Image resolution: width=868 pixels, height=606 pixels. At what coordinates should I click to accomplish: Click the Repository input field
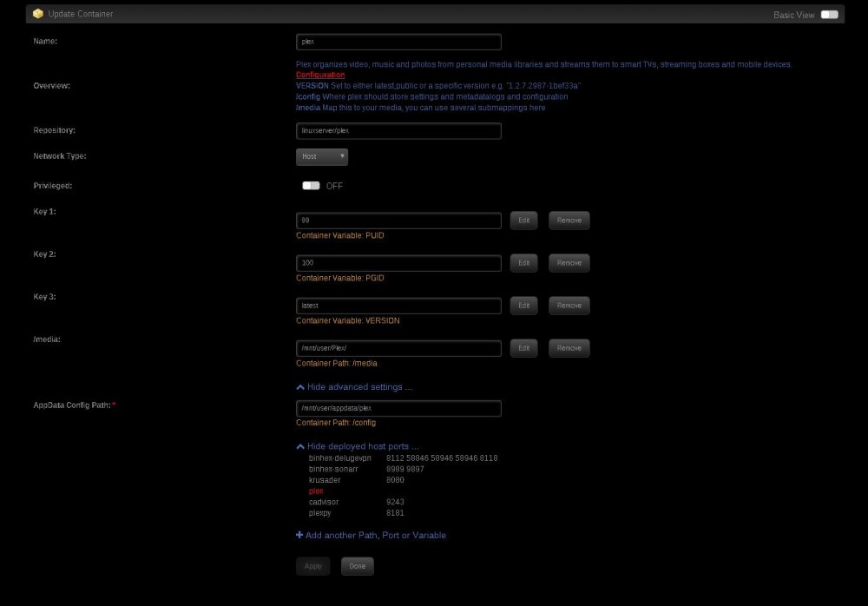coord(398,131)
